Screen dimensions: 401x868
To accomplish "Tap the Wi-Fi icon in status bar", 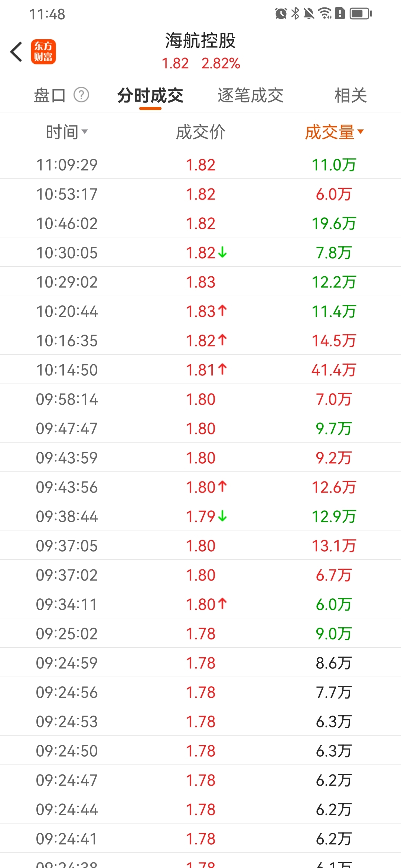I will [x=325, y=14].
